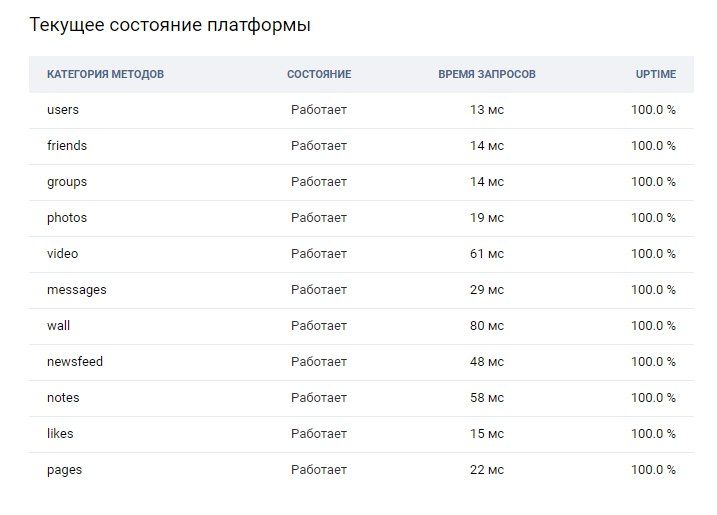
Task: Click 'Работает' status in groups row
Action: (x=319, y=182)
